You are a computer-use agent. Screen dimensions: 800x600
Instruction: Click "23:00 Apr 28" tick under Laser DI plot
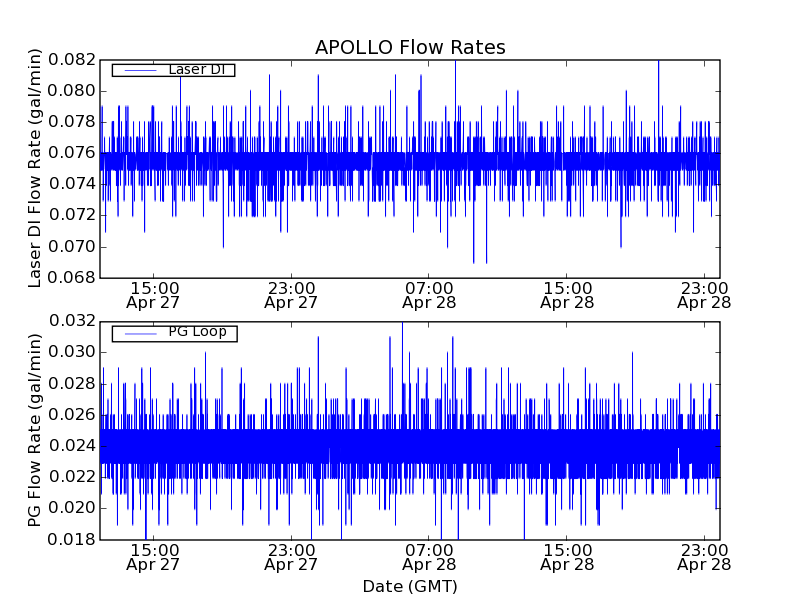[x=705, y=295]
